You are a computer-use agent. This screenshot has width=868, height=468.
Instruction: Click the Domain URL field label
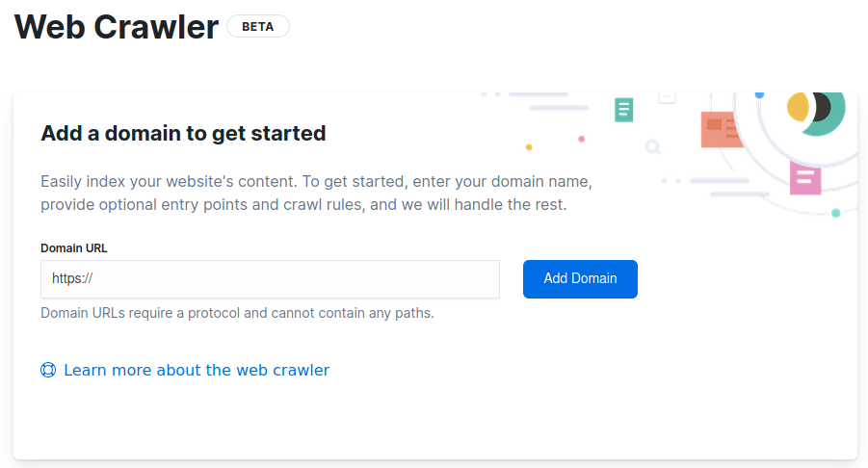(74, 247)
